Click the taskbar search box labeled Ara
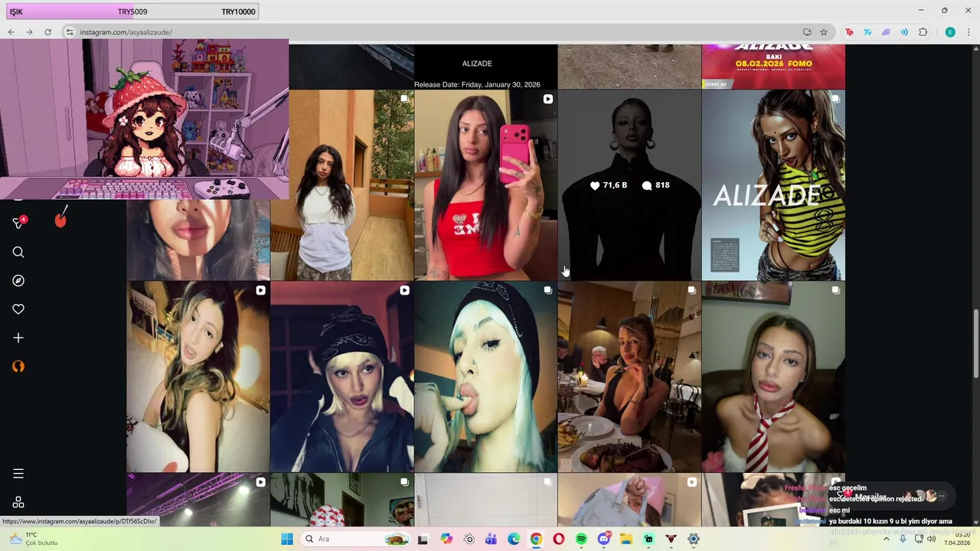Screen dimensions: 980x551 point(355,539)
